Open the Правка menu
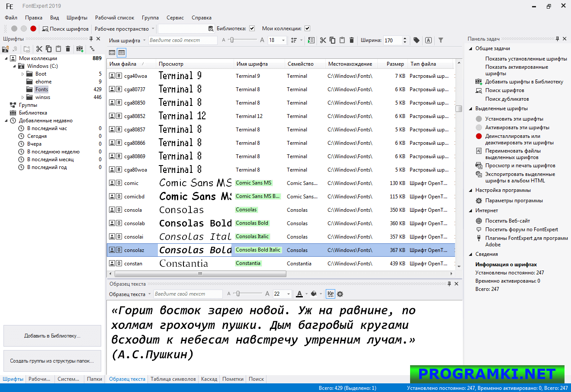This screenshot has width=571, height=392. point(34,18)
